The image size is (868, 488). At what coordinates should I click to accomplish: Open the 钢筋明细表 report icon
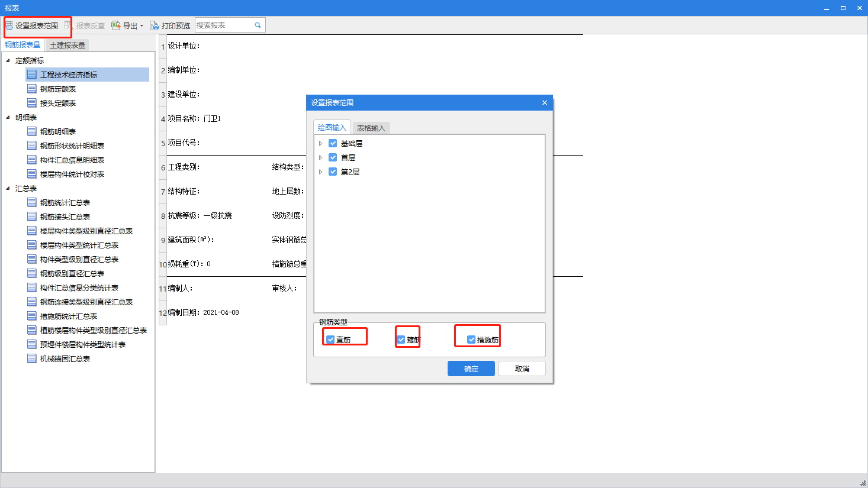click(x=32, y=131)
